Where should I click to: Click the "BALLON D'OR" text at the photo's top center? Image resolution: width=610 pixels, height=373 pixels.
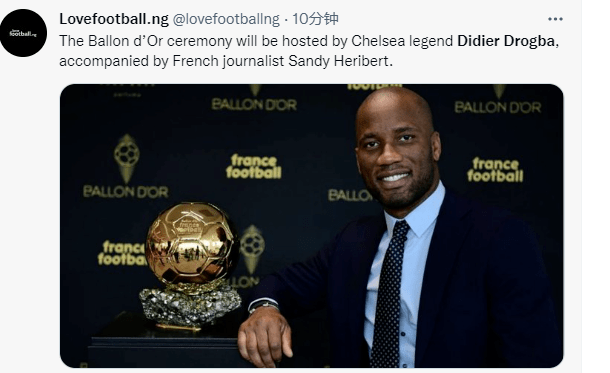pos(254,104)
